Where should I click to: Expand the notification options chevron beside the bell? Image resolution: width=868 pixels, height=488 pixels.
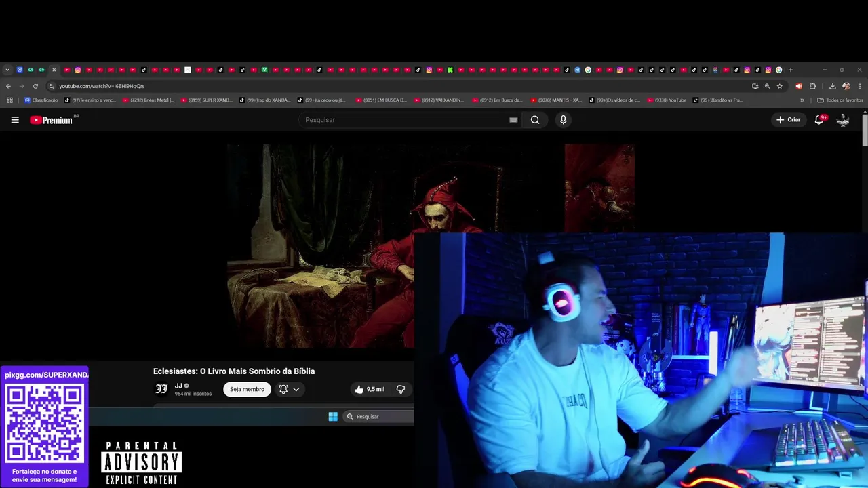click(x=296, y=389)
